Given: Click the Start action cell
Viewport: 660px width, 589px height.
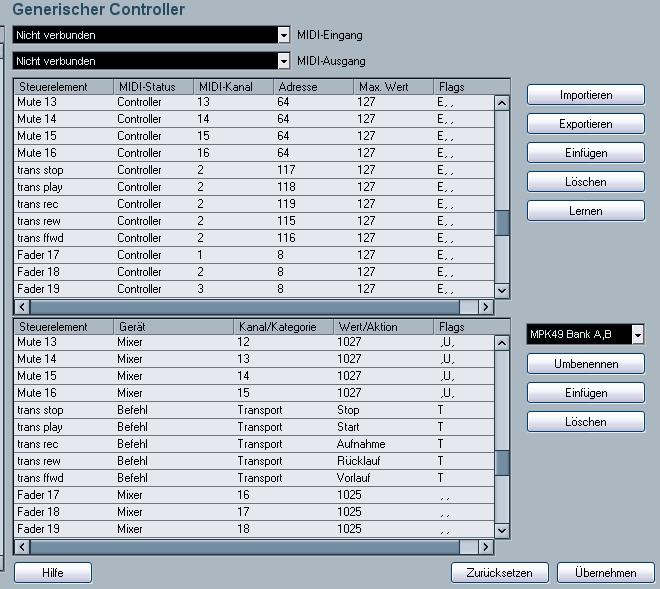Looking at the screenshot, I should pyautogui.click(x=348, y=427).
